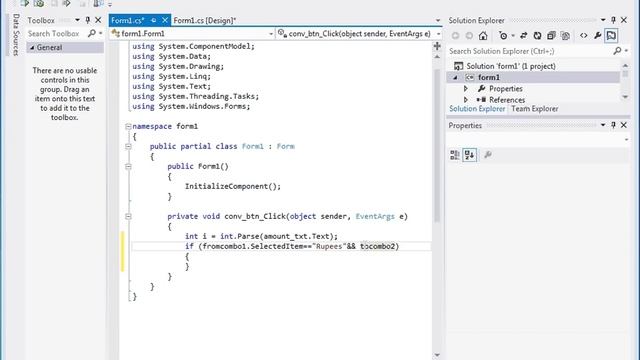The height and width of the screenshot is (360, 640).
Task: Collapse the form1 project node
Action: coord(456,78)
